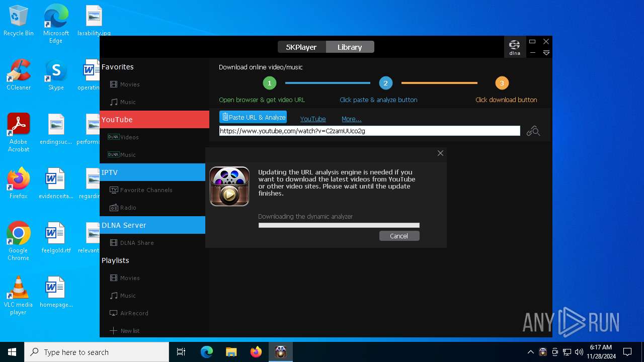Click step 1 green circle

[x=270, y=83]
